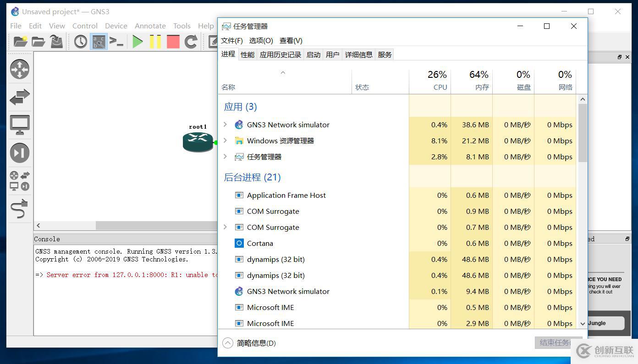Click the 应用 (3) group header
Image resolution: width=638 pixels, height=364 pixels.
(240, 107)
